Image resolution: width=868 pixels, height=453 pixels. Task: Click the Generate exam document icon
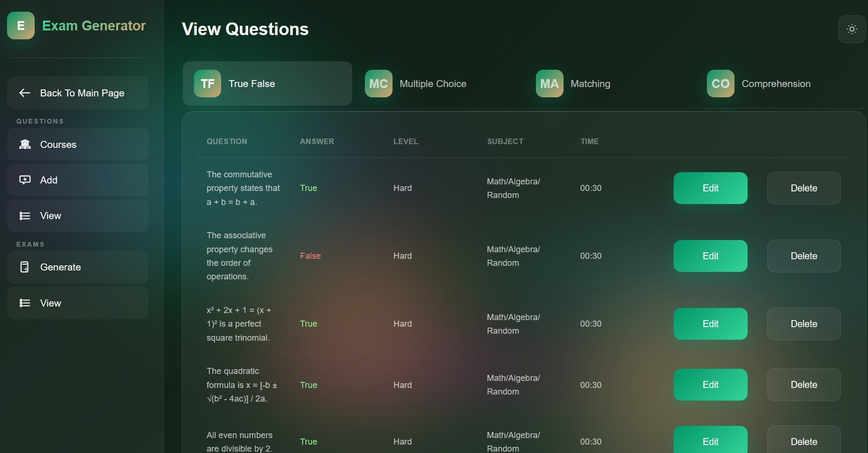(25, 267)
